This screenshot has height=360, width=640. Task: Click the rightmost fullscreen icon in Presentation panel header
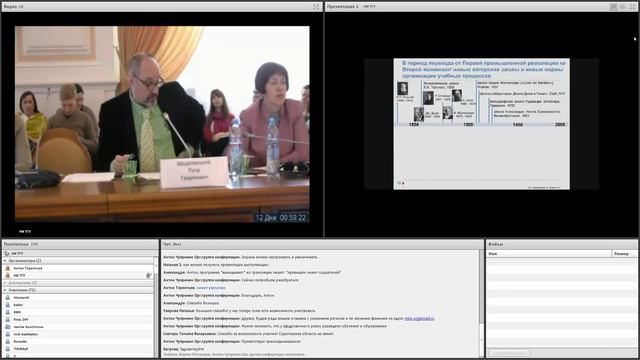pyautogui.click(x=632, y=7)
